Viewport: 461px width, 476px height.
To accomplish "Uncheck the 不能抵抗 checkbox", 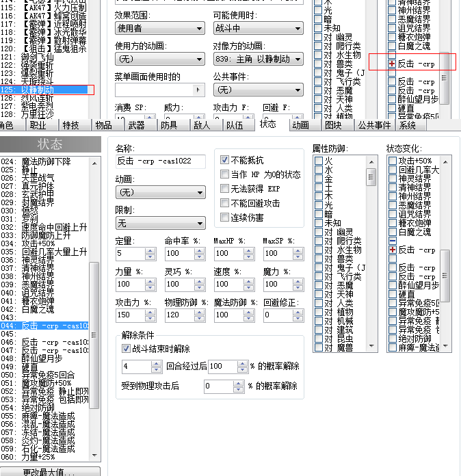I will coord(224,159).
